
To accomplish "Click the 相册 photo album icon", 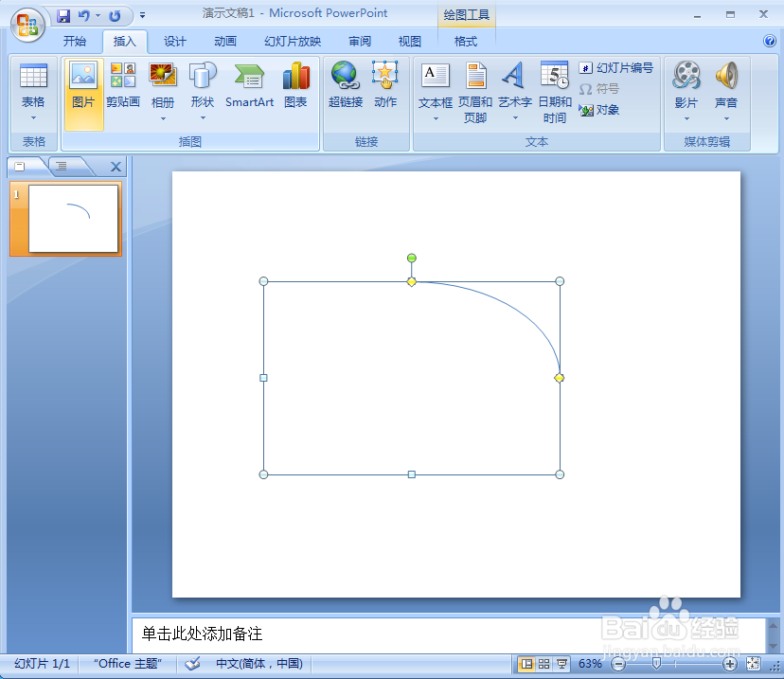I will click(163, 75).
